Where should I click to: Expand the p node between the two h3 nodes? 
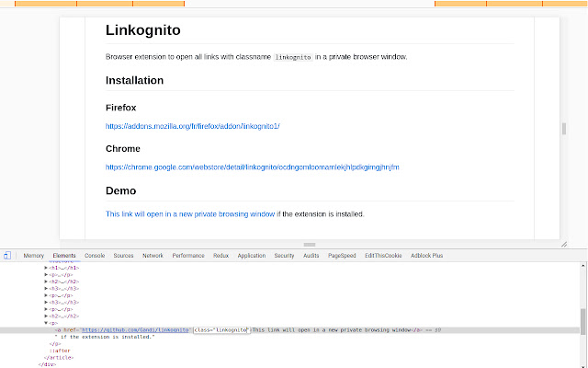coord(46,295)
